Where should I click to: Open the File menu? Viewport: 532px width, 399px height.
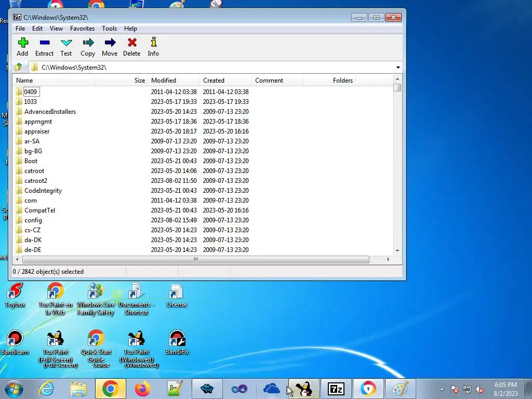click(x=20, y=29)
